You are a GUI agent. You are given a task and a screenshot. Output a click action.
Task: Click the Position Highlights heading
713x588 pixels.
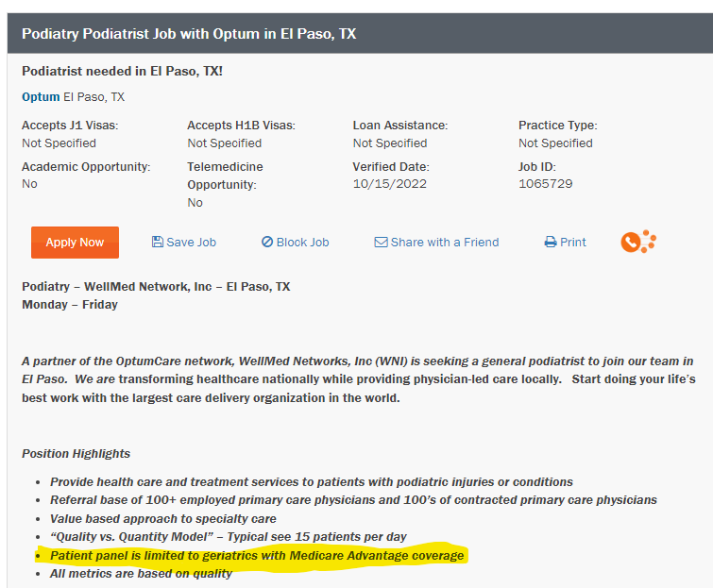(76, 453)
